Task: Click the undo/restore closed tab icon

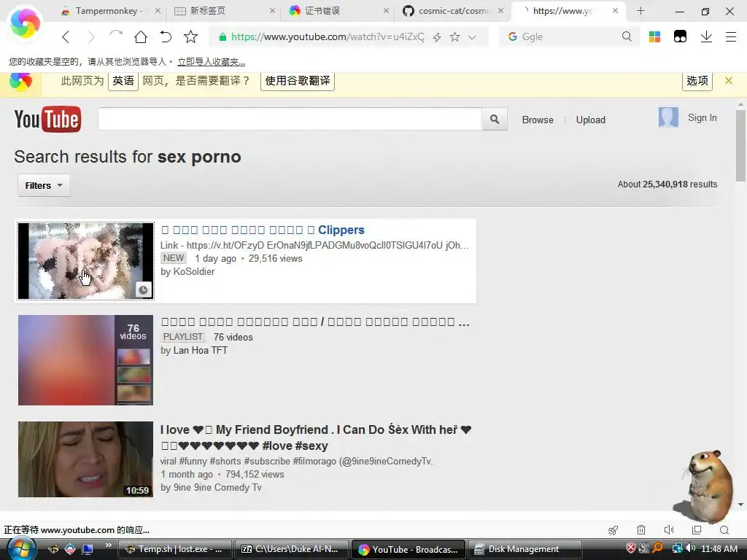Action: pos(166,36)
